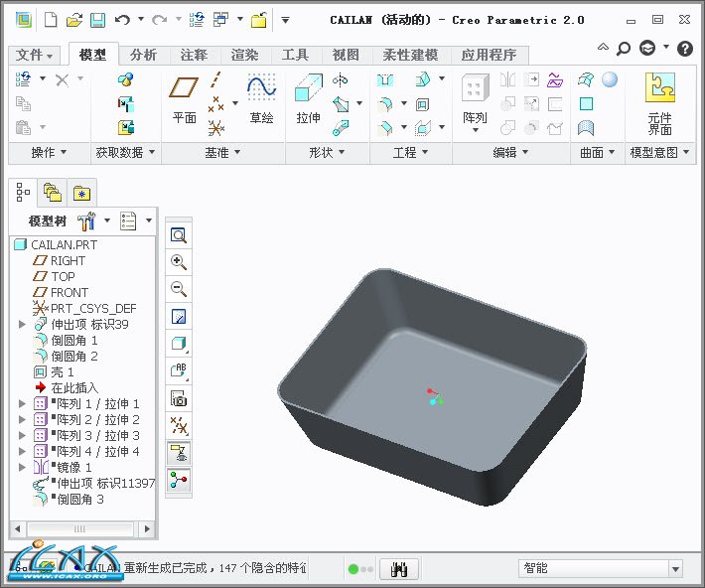The width and height of the screenshot is (705, 588).
Task: Switch to the 柔性建模 tab
Action: [x=410, y=55]
